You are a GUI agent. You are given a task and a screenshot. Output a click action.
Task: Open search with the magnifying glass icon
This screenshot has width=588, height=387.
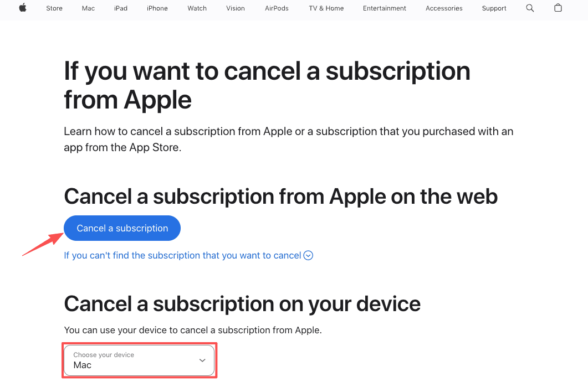[530, 8]
